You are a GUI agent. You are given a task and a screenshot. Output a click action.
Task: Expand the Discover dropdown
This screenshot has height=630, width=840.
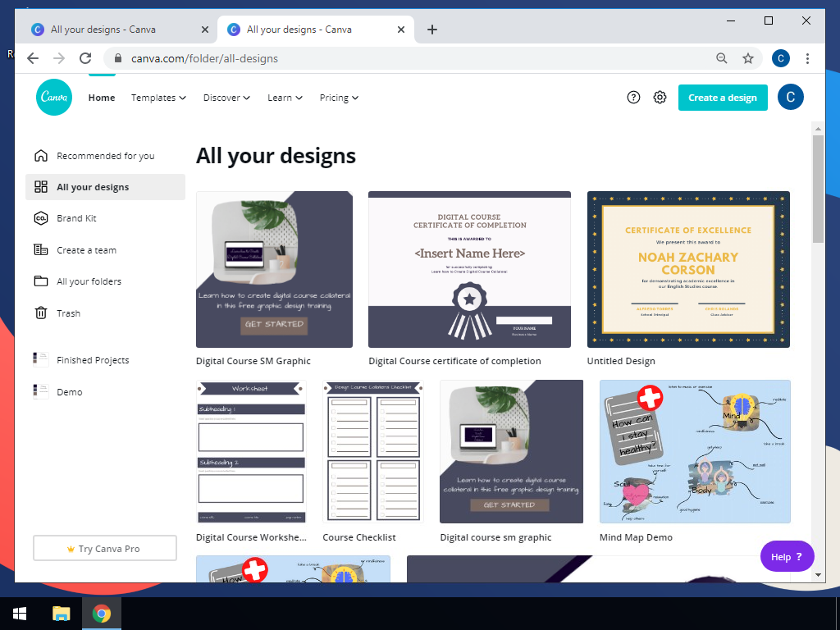point(226,98)
